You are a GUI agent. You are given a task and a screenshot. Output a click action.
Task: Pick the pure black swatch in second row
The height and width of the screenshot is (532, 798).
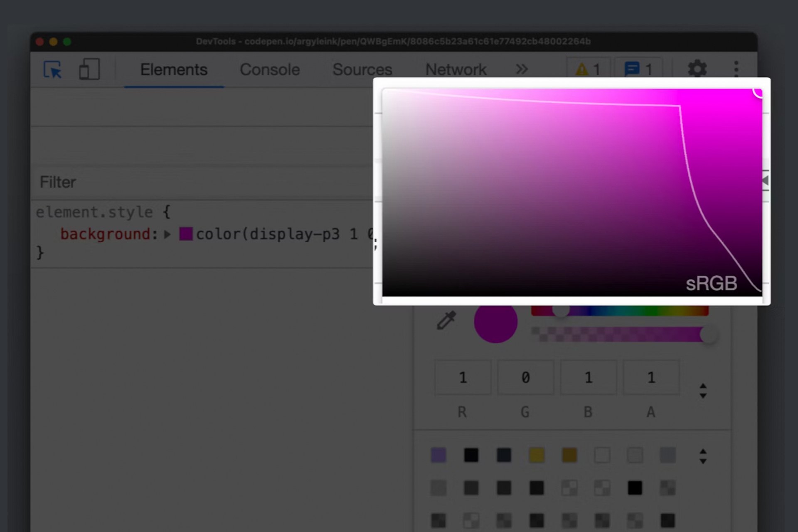click(635, 488)
